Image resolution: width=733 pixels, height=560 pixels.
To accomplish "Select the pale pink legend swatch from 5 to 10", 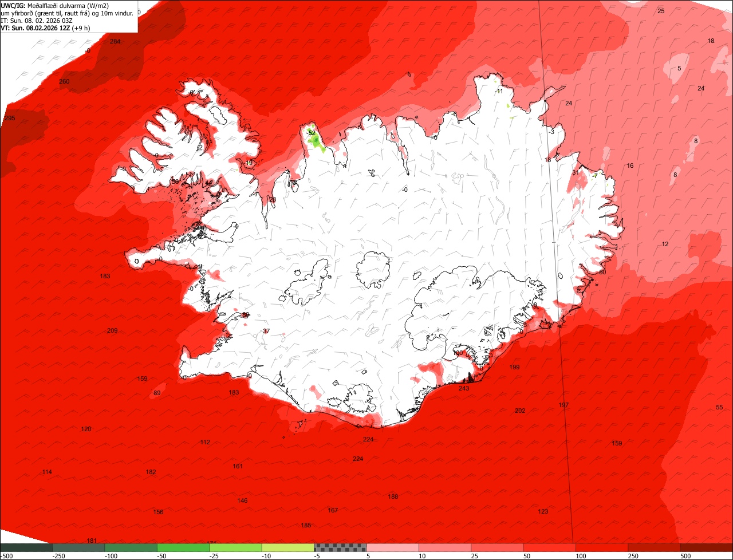I will click(x=393, y=547).
